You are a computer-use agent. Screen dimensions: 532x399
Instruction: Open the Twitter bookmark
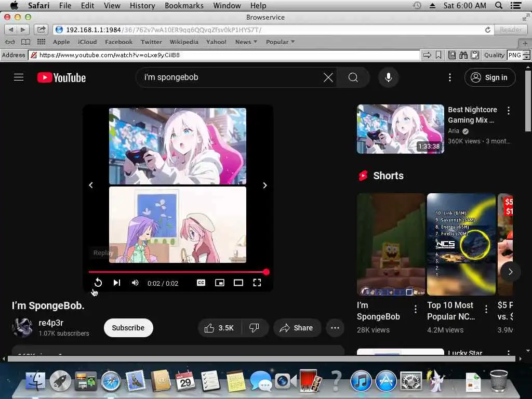tap(151, 42)
